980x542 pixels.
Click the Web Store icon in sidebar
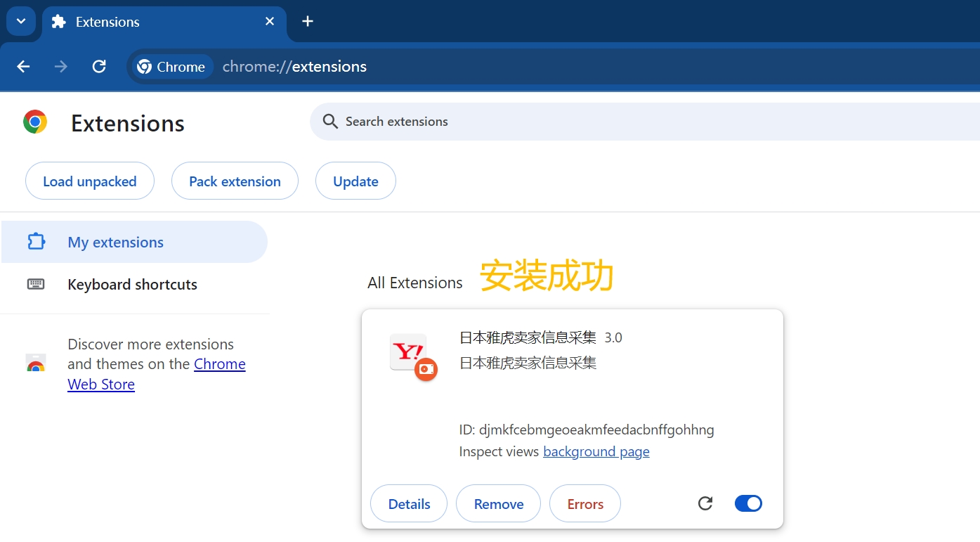click(x=36, y=364)
